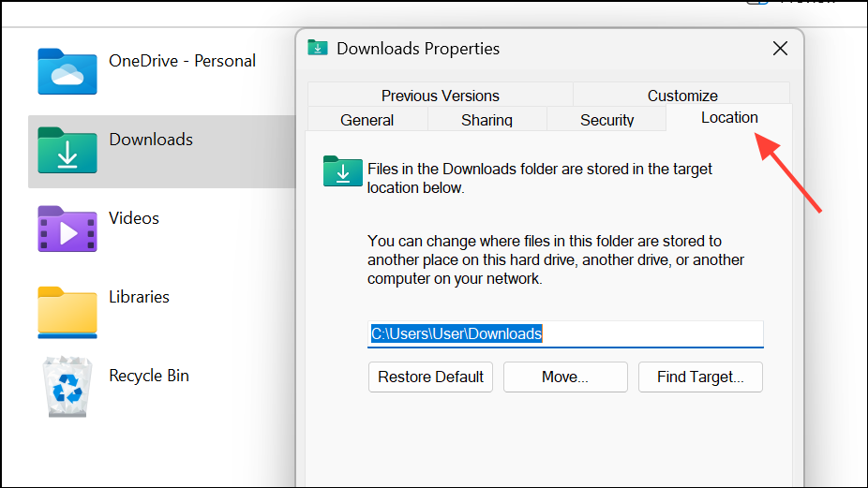Click the Downloads icon in dialog title bar
This screenshot has width=868, height=488.
click(x=318, y=48)
